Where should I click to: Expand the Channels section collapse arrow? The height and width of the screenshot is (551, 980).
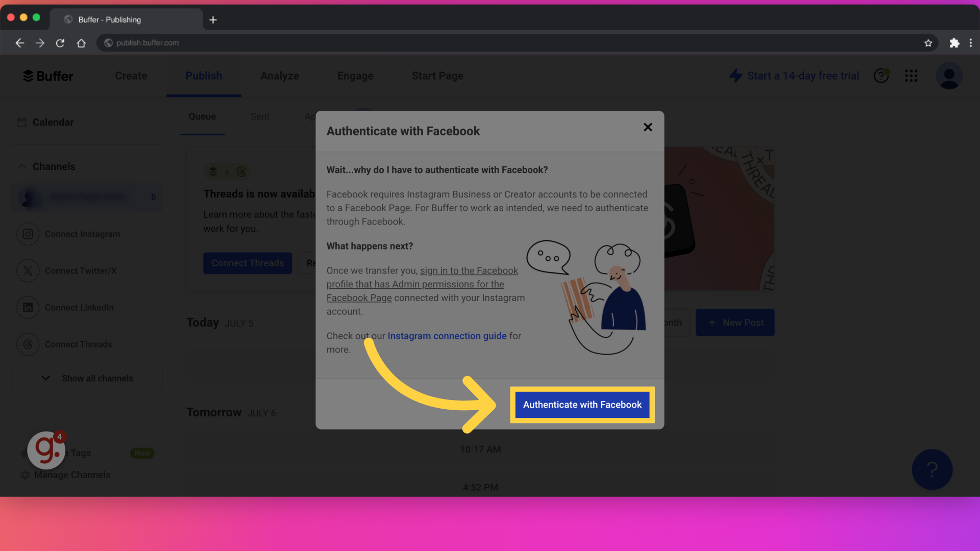pyautogui.click(x=21, y=166)
